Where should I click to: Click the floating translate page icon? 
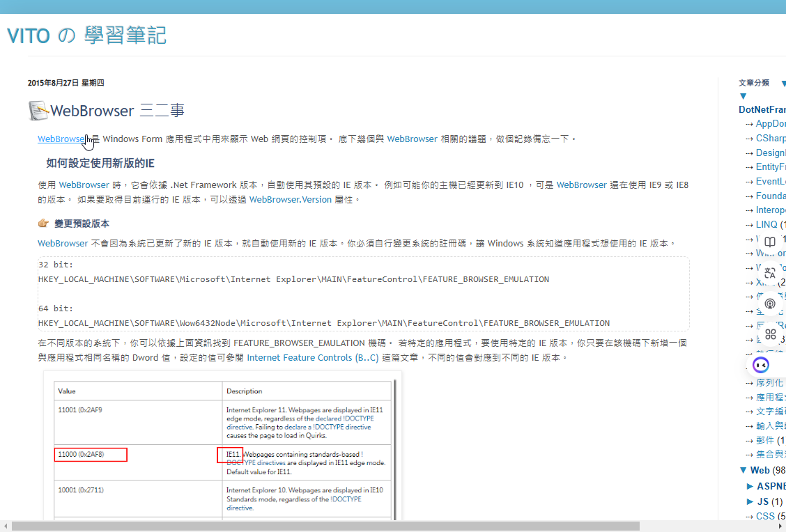coord(770,273)
